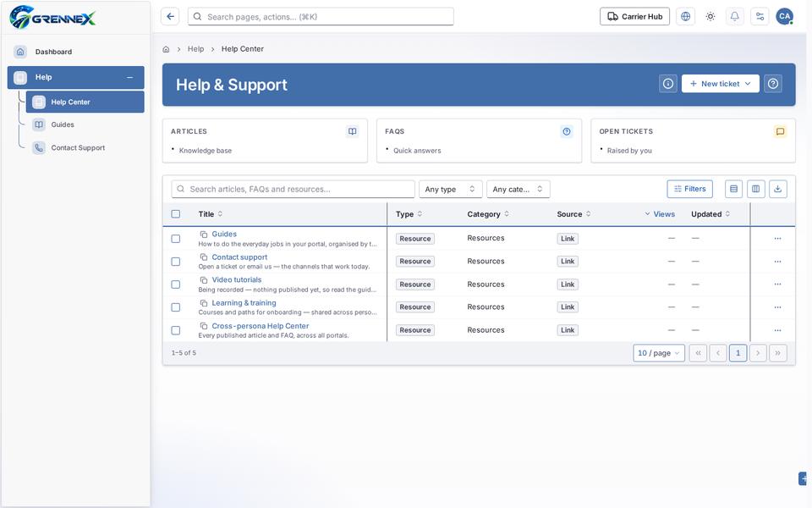Screen dimensions: 812x508
Task: Check the Contact support row checkbox
Action: coord(176,262)
